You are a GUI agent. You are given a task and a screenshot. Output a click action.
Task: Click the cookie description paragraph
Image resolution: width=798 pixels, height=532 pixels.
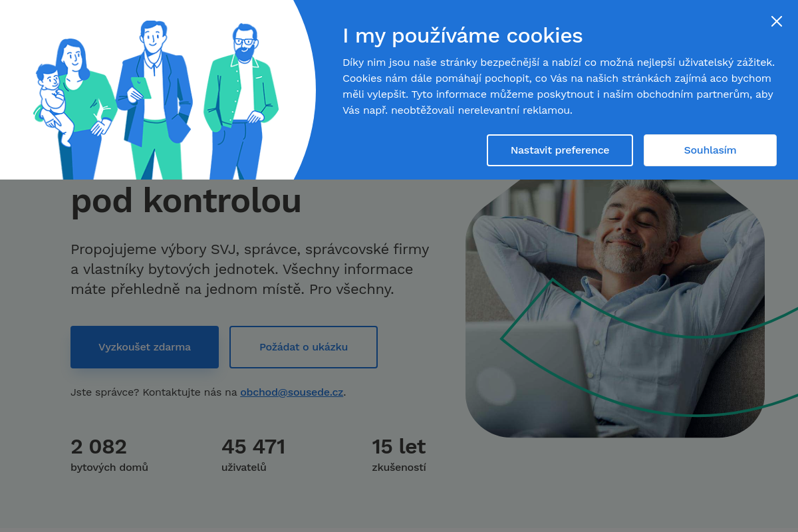click(x=559, y=86)
